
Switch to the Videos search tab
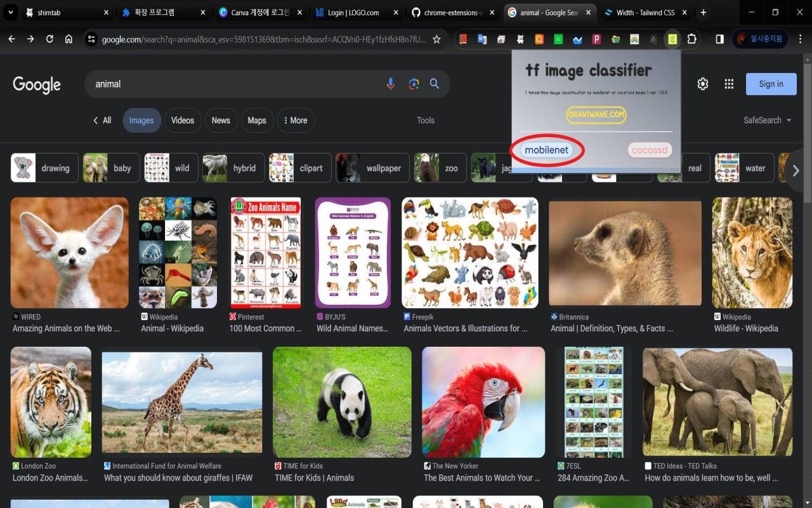click(x=183, y=120)
